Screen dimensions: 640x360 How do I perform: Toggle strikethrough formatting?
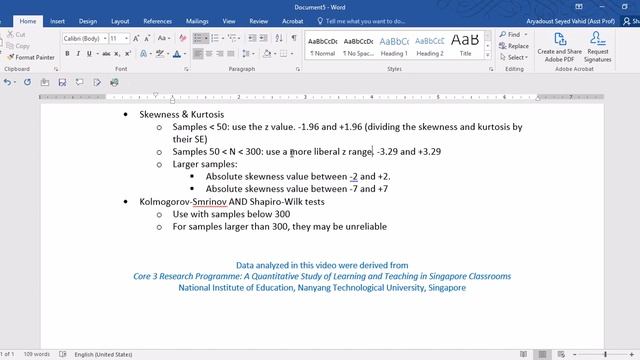[106, 53]
